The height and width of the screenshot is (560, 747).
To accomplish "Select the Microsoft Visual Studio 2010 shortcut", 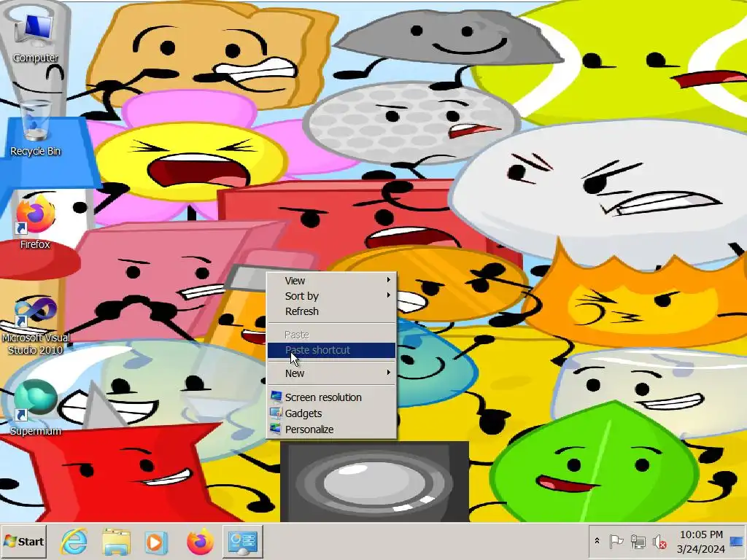I will point(35,324).
